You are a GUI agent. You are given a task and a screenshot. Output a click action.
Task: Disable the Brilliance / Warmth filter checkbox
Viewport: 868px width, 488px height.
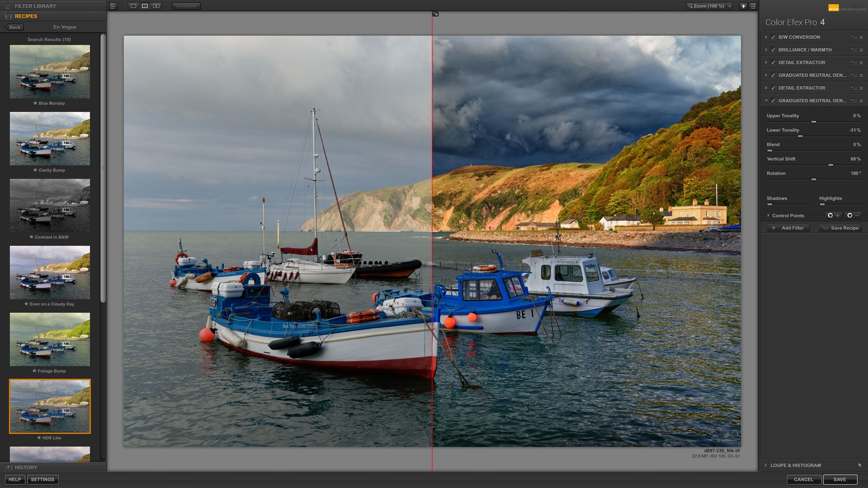pyautogui.click(x=773, y=50)
